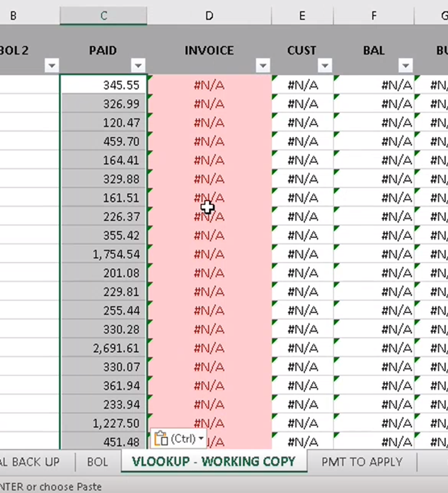Select VLOOKUP - WORKING COPY sheet tab
This screenshot has height=493, width=448.
(214, 461)
